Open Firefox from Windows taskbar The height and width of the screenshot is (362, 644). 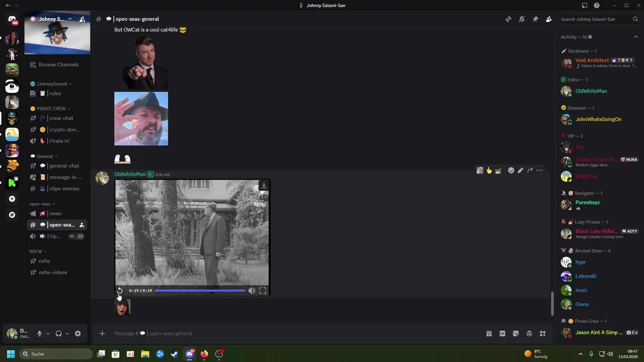pos(204,354)
